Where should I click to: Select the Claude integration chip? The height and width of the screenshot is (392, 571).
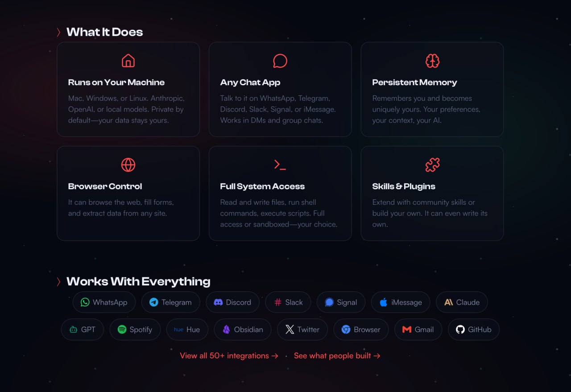pyautogui.click(x=462, y=302)
